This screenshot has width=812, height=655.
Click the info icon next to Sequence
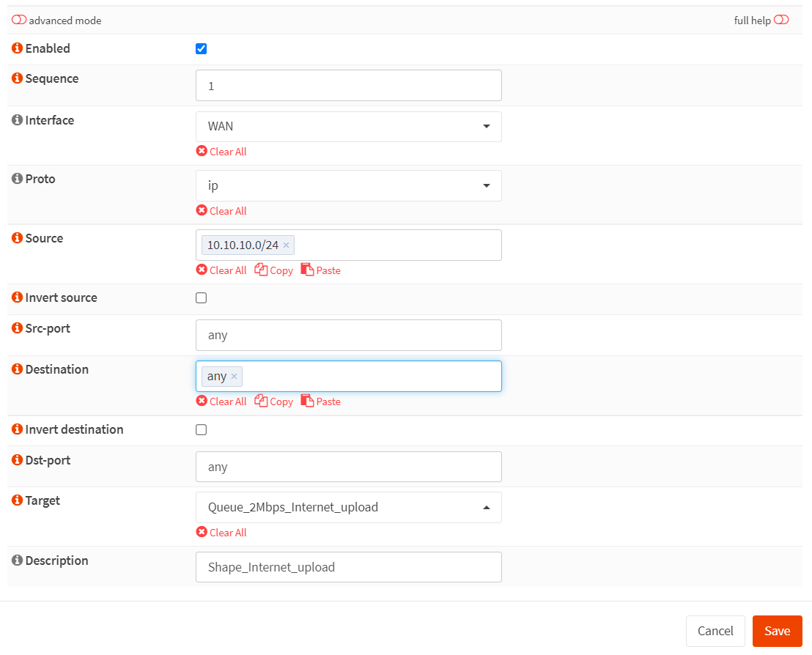pos(18,78)
